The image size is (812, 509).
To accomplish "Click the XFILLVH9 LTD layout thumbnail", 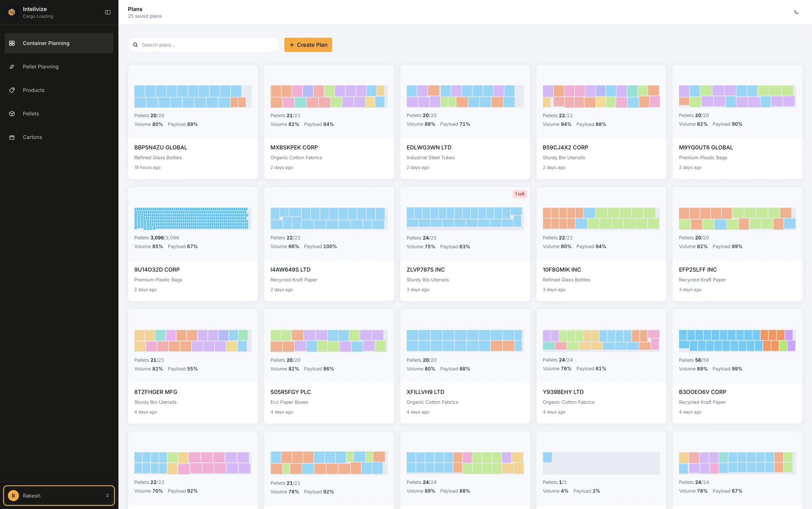I will click(x=465, y=341).
